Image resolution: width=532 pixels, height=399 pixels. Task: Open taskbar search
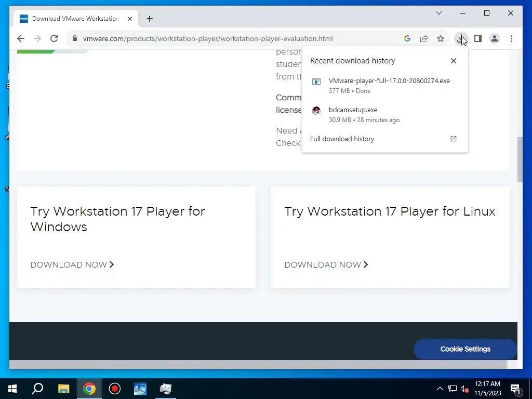(37, 389)
